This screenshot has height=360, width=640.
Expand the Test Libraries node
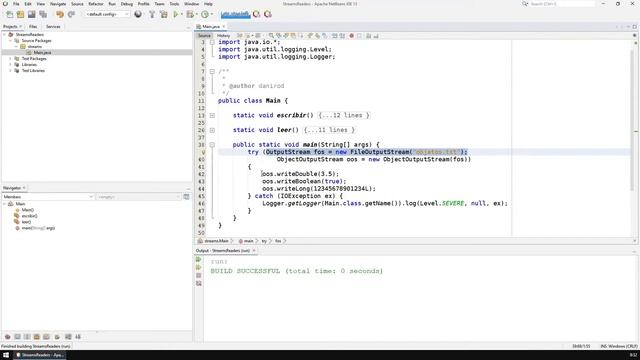11,71
